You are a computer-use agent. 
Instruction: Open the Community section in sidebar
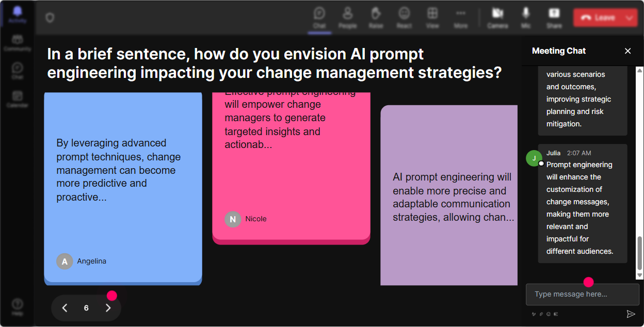(x=17, y=43)
